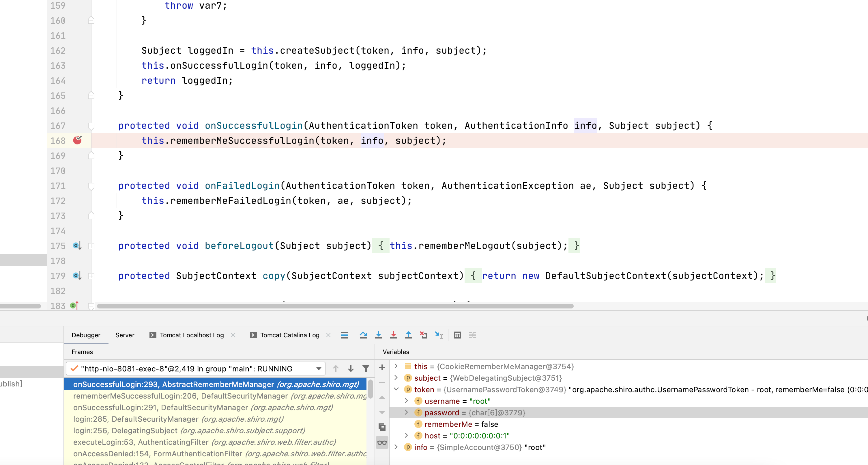Switch to the Server tab
Screen dimensions: 868x465
coord(125,335)
